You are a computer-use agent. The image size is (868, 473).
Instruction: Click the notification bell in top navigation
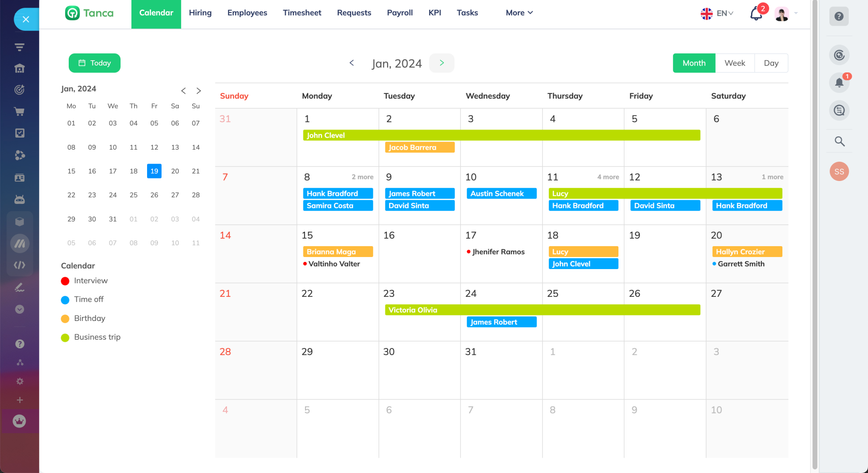pos(756,14)
